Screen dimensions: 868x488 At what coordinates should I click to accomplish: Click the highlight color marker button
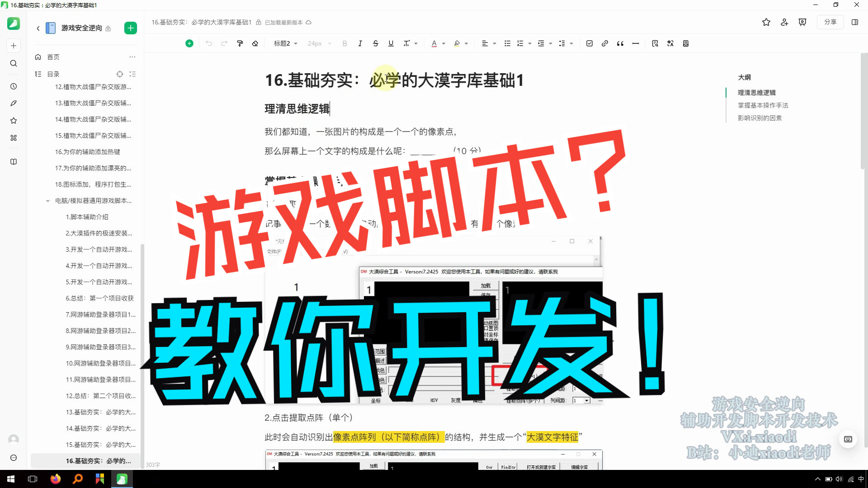click(457, 43)
